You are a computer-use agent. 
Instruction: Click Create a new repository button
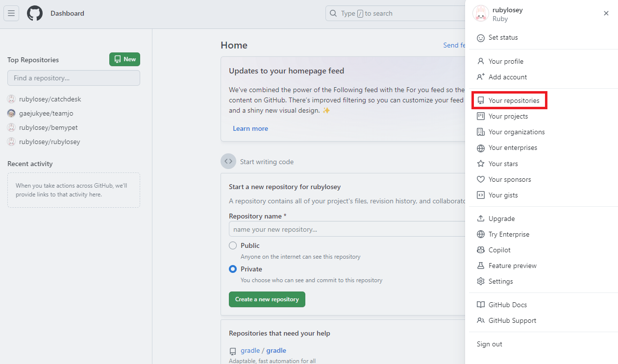[x=267, y=299]
